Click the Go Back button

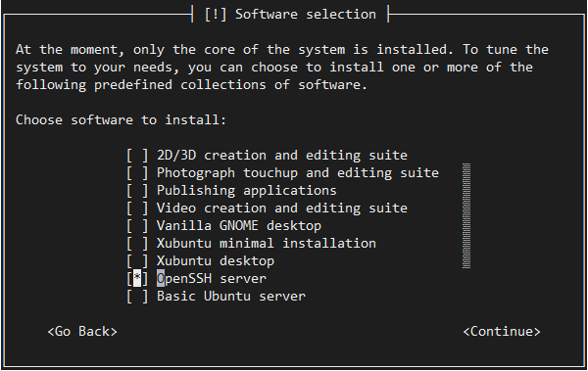pyautogui.click(x=82, y=331)
